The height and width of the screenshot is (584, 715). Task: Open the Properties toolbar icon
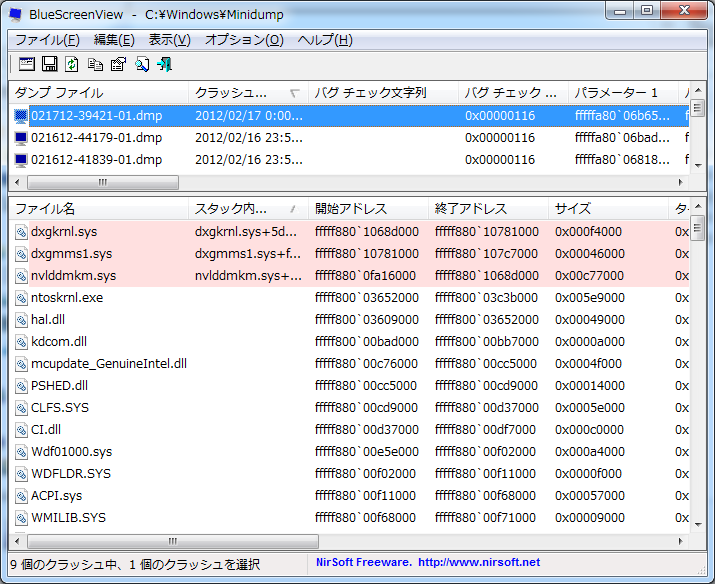118,64
